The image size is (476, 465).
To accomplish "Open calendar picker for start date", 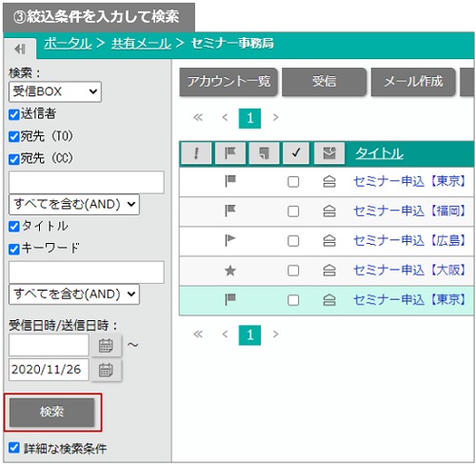I will click(106, 346).
